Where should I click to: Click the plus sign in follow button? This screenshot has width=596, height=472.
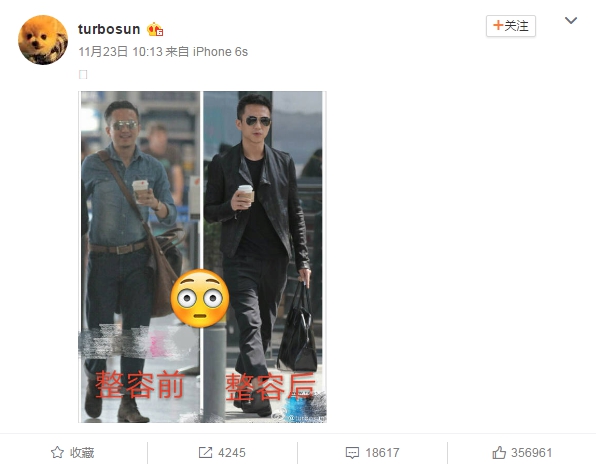[498, 25]
